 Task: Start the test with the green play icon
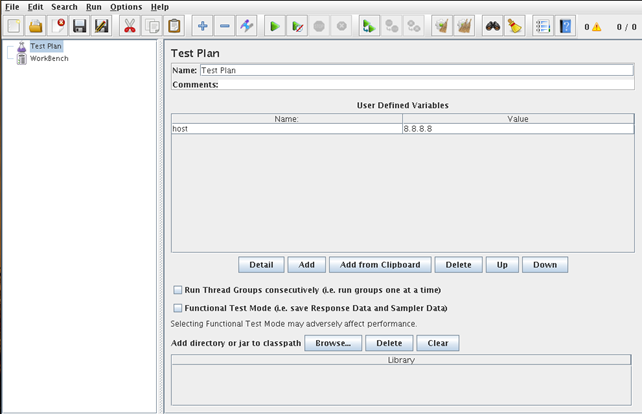(275, 26)
